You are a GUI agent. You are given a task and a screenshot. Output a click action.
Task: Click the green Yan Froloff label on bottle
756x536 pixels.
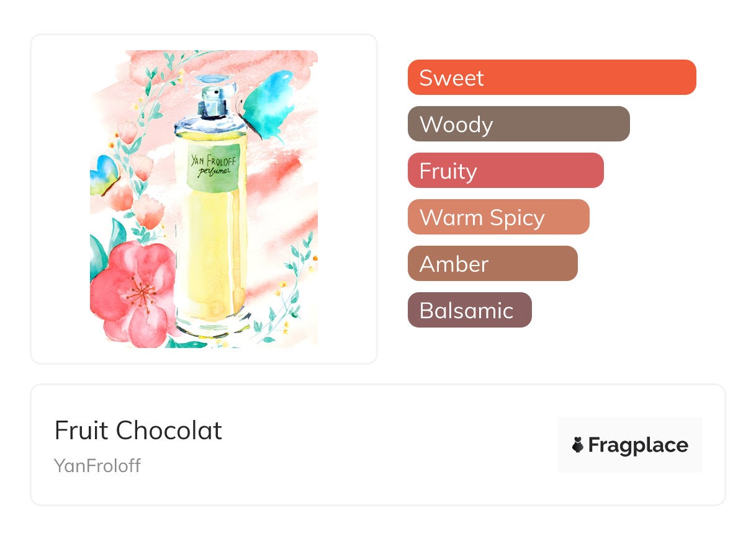tap(210, 164)
